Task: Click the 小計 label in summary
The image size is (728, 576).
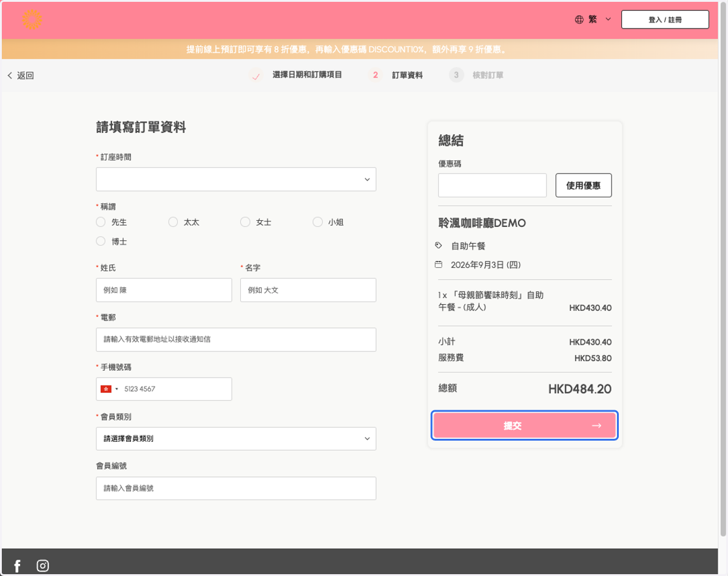Action: click(447, 342)
